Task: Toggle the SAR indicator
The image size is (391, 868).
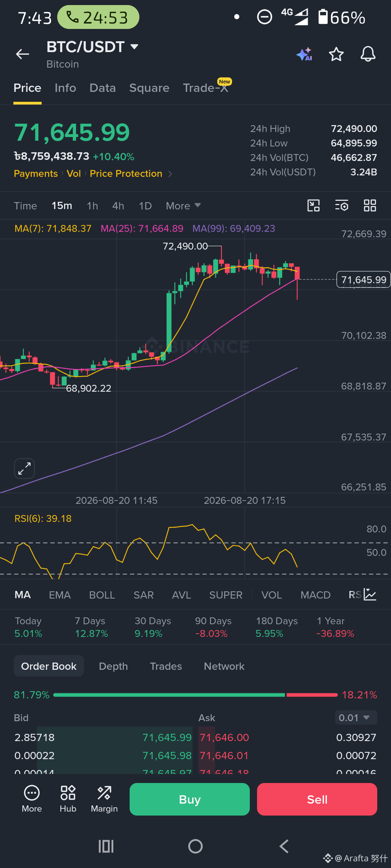Action: pos(144,595)
